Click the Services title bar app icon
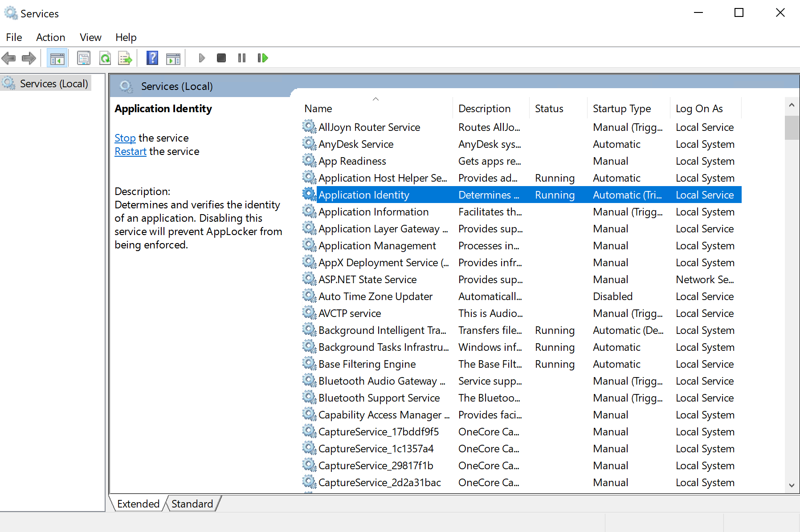The image size is (800, 532). [11, 13]
